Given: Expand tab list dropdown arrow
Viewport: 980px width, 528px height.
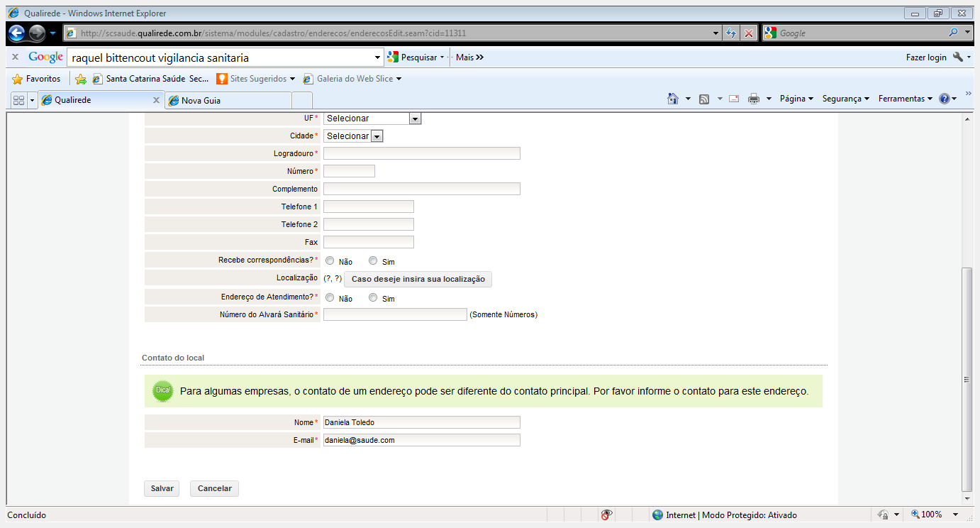Looking at the screenshot, I should click(x=32, y=100).
